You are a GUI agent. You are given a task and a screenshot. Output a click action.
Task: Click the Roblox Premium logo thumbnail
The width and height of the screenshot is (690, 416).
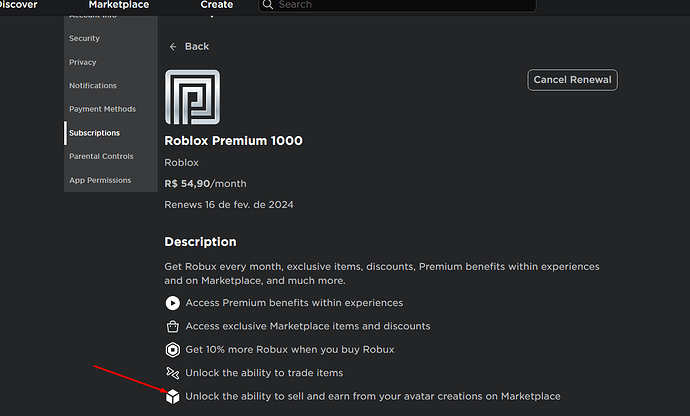click(x=192, y=97)
